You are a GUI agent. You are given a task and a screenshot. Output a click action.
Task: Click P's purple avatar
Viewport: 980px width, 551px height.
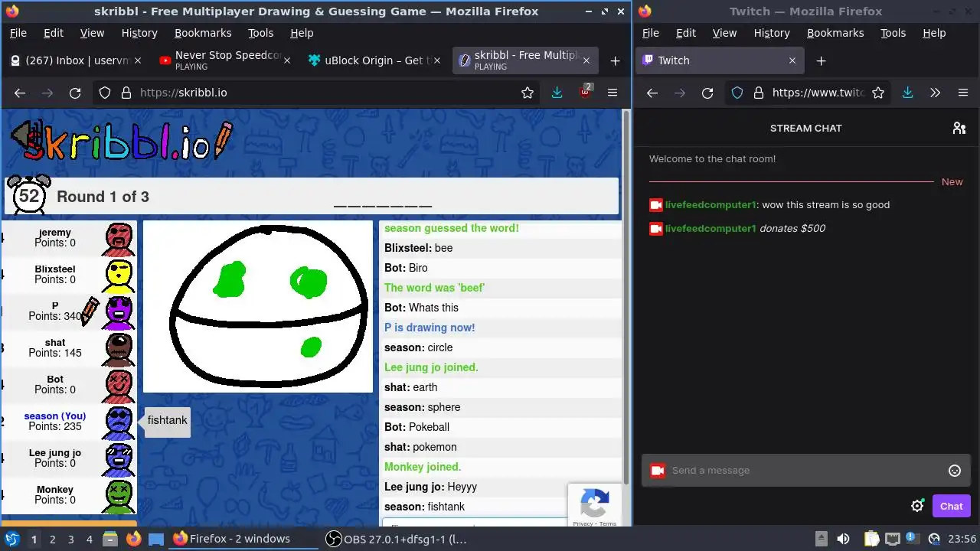click(x=119, y=312)
